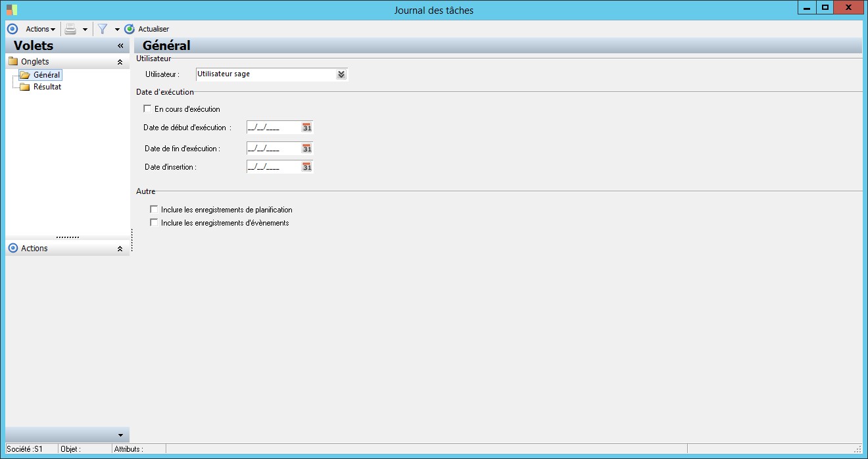This screenshot has width=868, height=459.
Task: Select the Résultat tree item
Action: point(47,87)
